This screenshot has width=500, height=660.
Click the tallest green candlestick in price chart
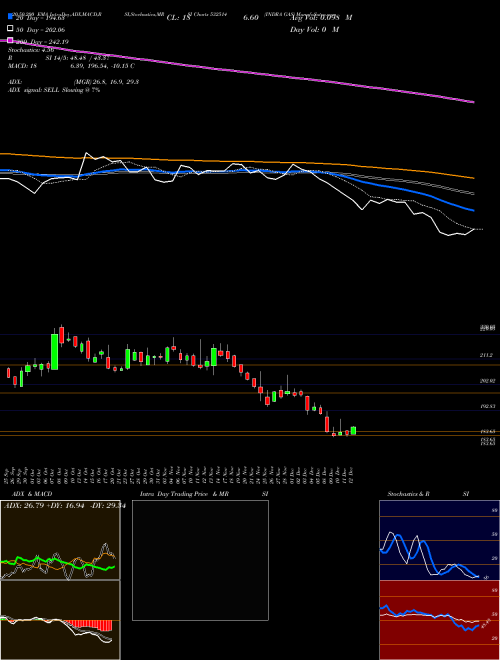(54, 352)
